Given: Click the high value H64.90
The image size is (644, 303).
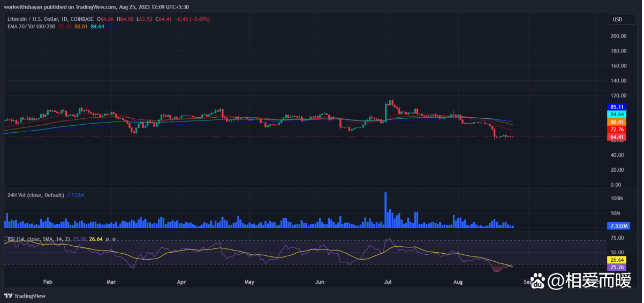Looking at the screenshot, I should point(125,19).
